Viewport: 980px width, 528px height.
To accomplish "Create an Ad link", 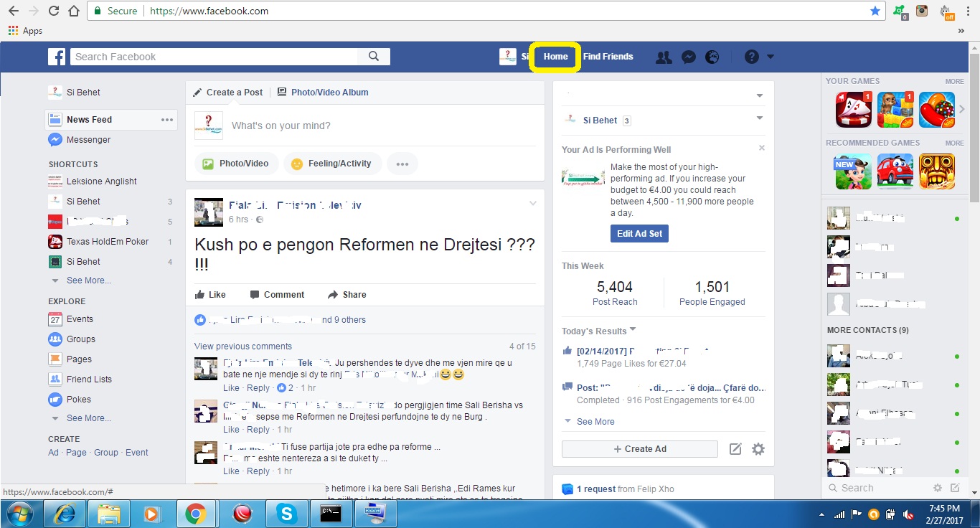I will [53, 453].
